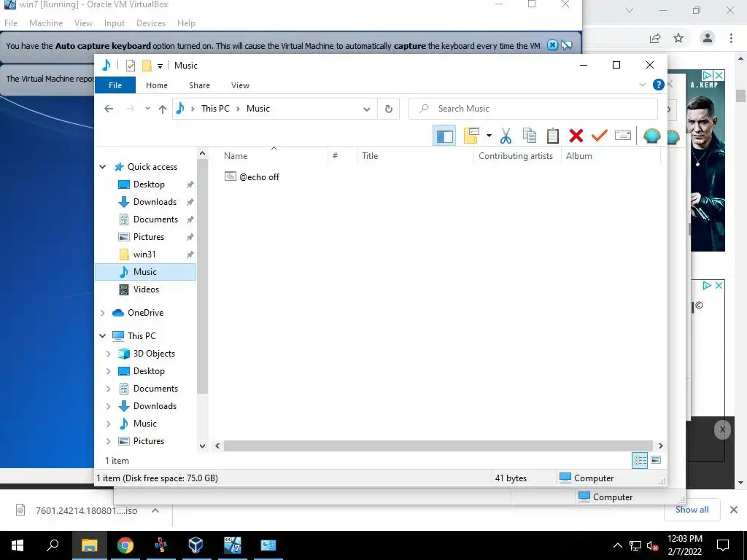747x560 pixels.
Task: Click the Copy pages toolbar icon
Action: point(530,136)
